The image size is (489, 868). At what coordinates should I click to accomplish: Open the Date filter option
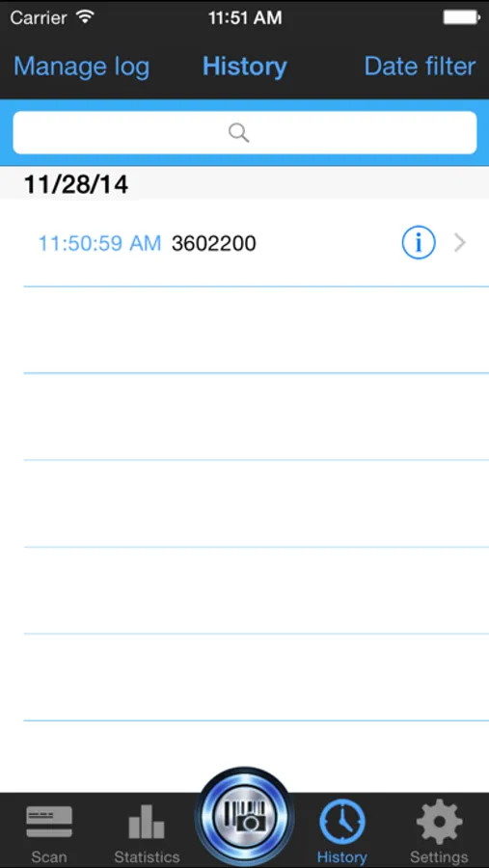(x=420, y=67)
